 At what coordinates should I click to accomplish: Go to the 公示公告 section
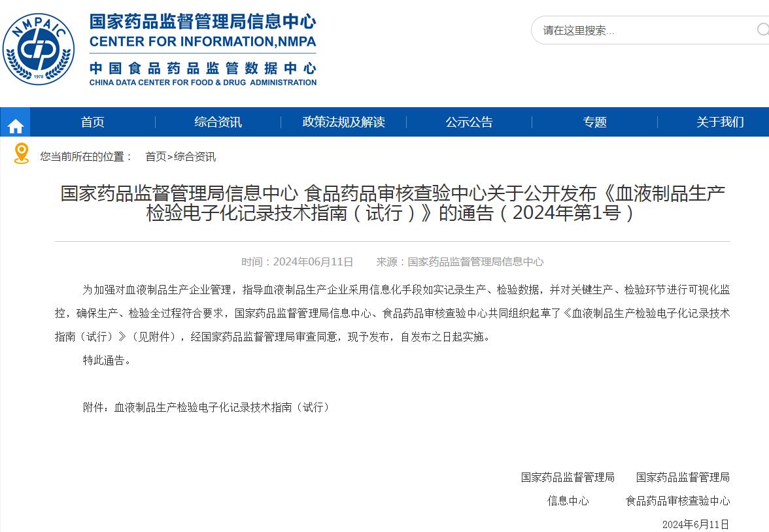click(469, 122)
